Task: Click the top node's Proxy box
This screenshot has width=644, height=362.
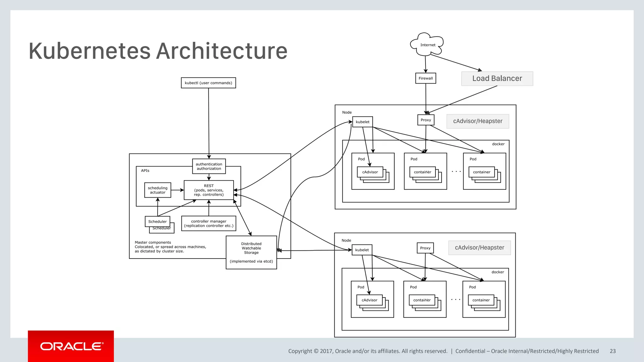Action: (x=425, y=120)
